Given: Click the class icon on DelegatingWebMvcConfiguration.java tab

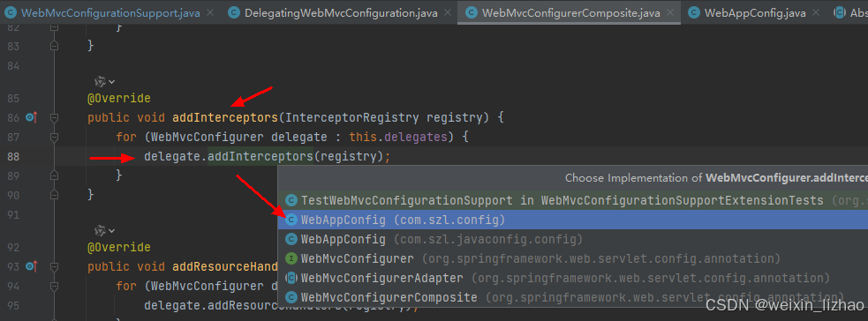Looking at the screenshot, I should (234, 13).
